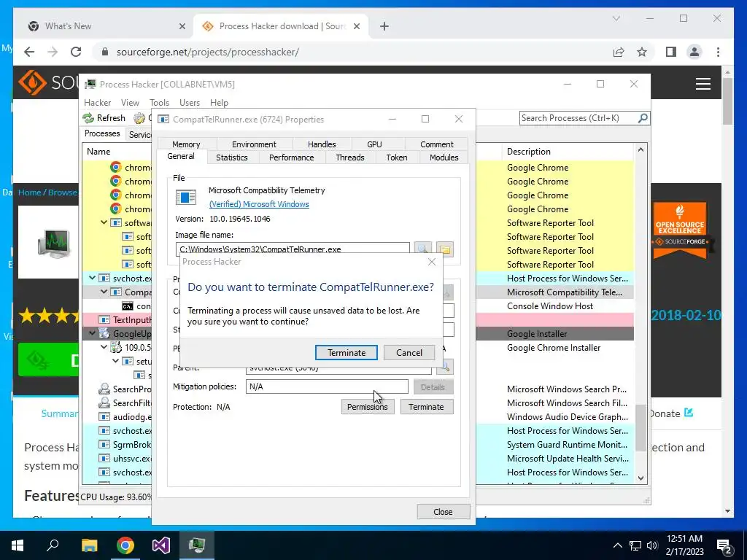Switch to the GPU tab
This screenshot has width=747, height=560.
374,144
